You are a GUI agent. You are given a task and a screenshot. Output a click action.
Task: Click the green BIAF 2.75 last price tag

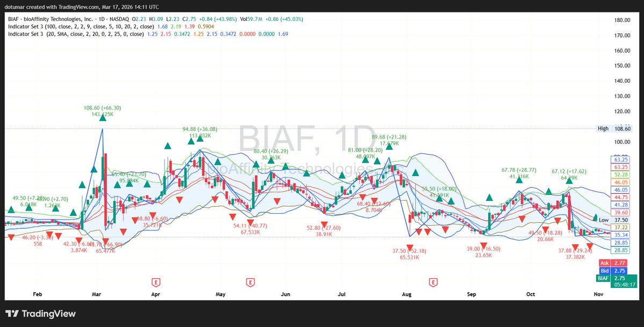point(617,278)
